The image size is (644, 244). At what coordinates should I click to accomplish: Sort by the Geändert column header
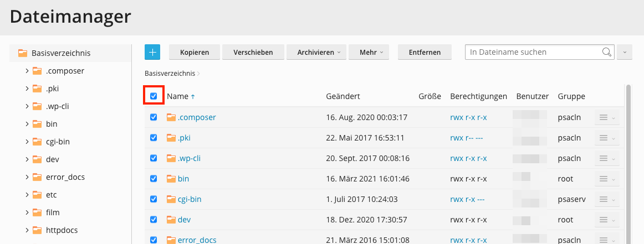click(x=343, y=96)
